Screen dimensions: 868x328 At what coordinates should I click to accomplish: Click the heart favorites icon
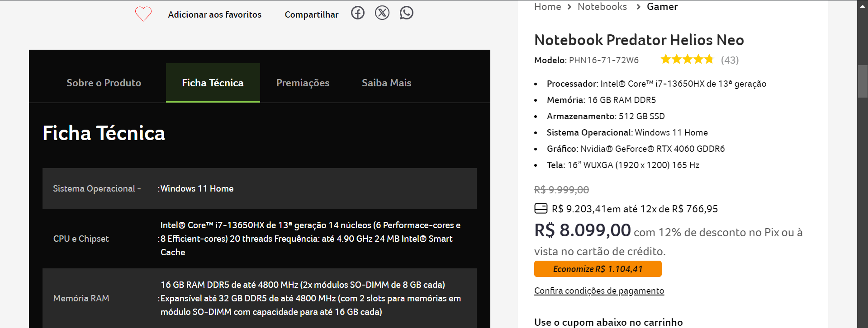pos(143,14)
